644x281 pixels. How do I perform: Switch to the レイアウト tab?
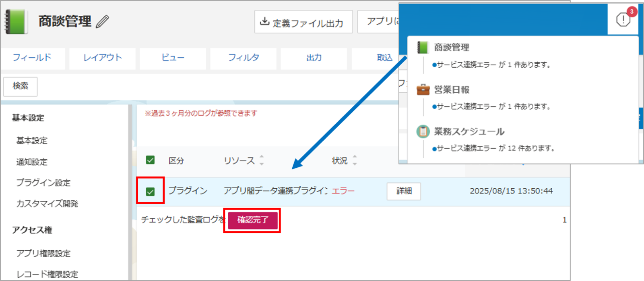pyautogui.click(x=103, y=58)
